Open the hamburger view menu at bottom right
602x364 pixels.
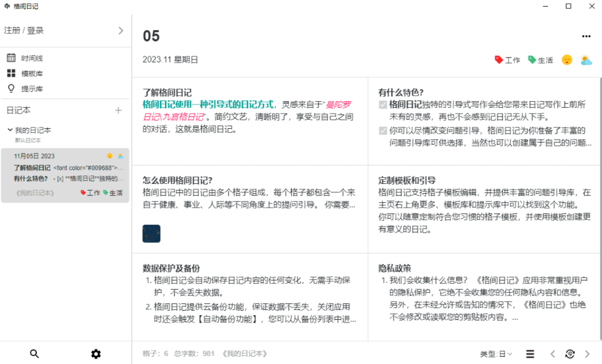pos(530,354)
